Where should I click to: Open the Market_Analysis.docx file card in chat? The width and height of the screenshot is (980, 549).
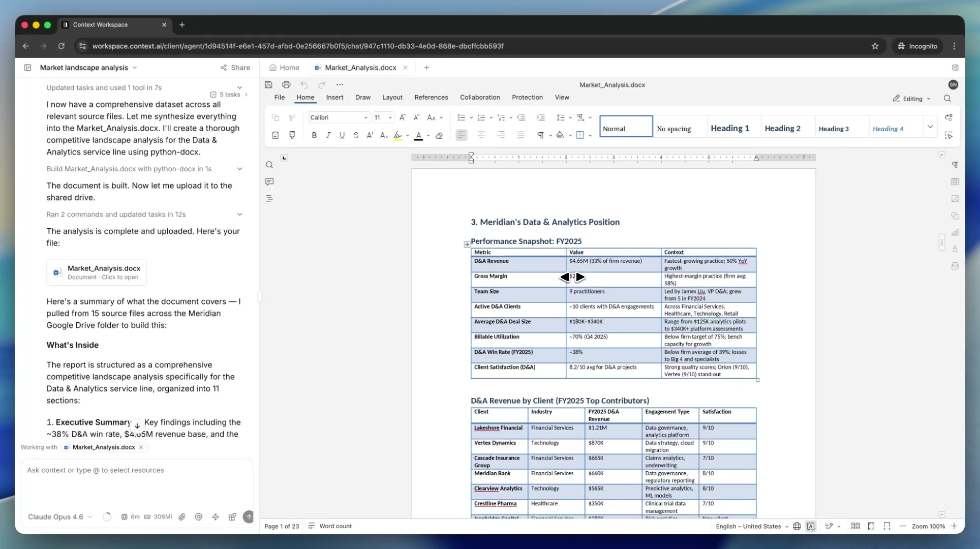click(x=97, y=272)
